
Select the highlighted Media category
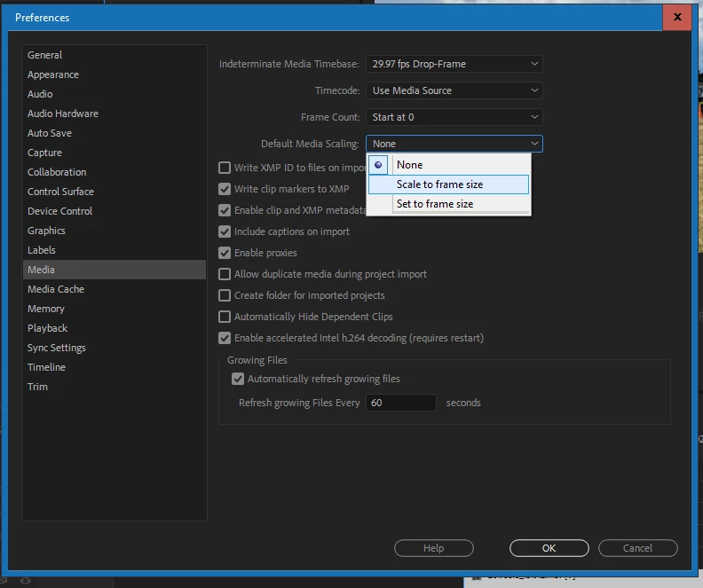point(115,270)
